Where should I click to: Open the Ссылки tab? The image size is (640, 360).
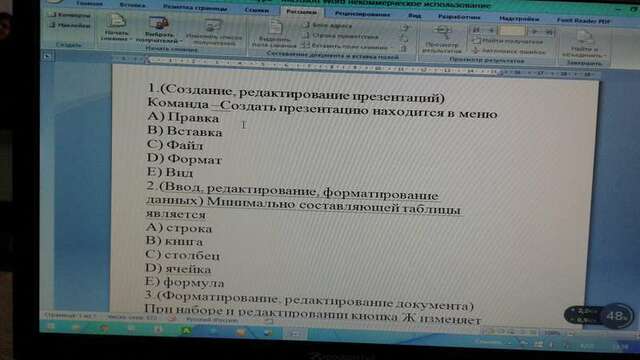[256, 10]
